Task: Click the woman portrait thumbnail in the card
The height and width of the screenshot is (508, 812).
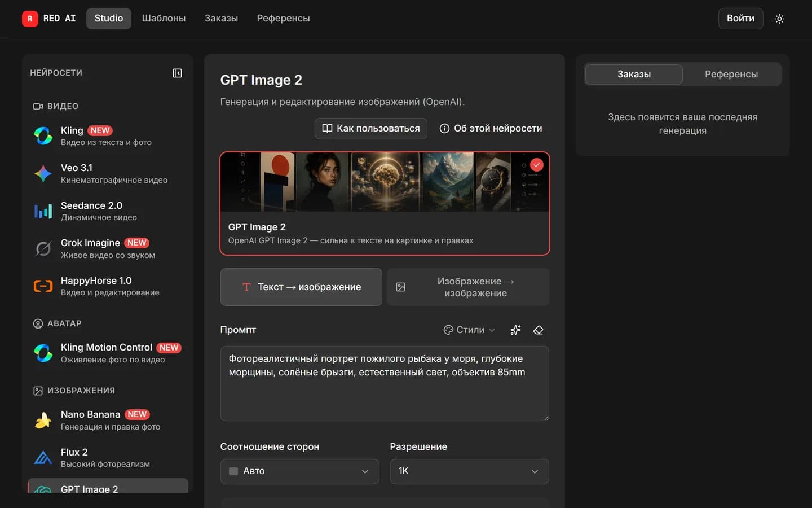Action: coord(323,182)
